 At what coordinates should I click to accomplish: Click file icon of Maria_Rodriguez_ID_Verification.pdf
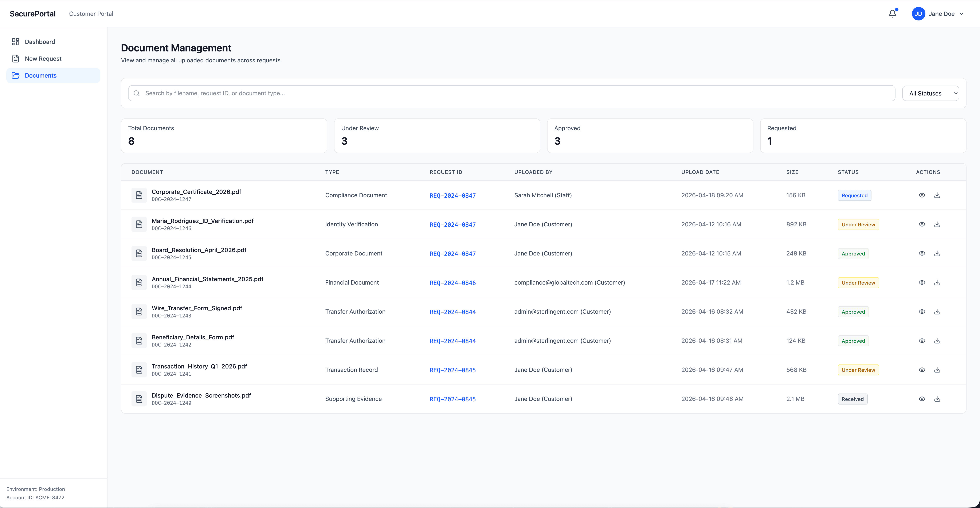[x=139, y=224]
